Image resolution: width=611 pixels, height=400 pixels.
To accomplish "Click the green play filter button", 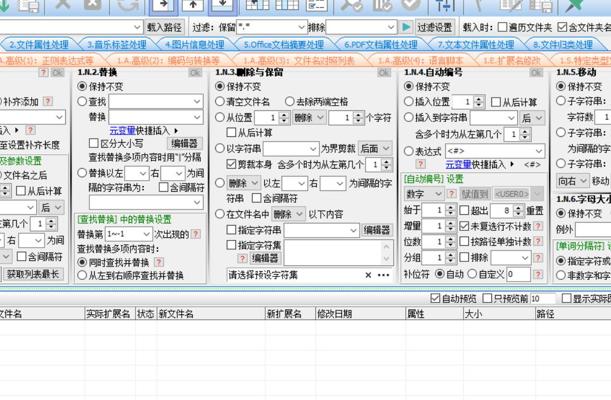I will (406, 27).
